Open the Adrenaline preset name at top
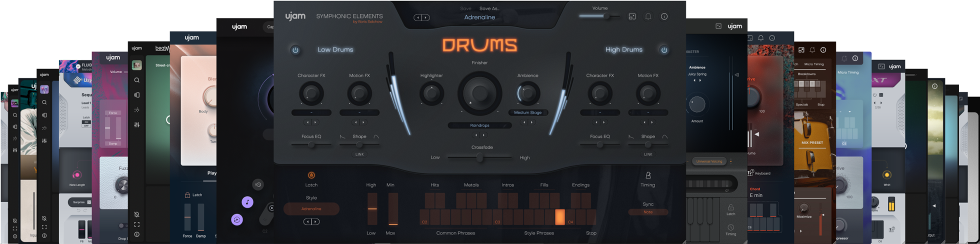Viewport: 980px width, 244px height. (x=479, y=17)
